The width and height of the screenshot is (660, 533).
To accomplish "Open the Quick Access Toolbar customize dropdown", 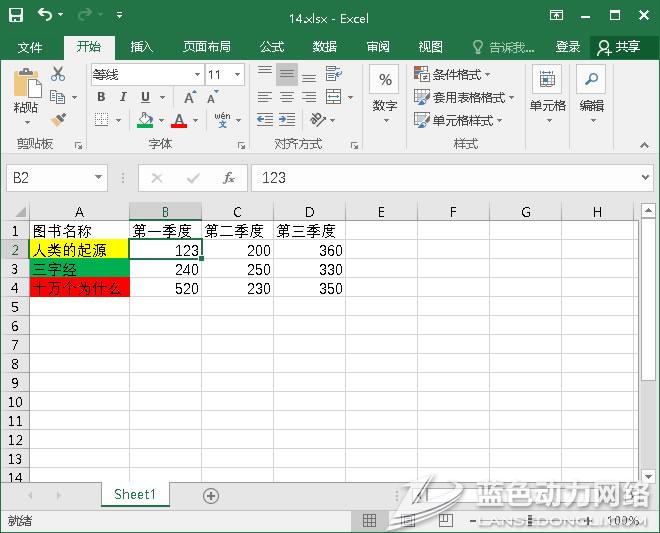I will (120, 15).
